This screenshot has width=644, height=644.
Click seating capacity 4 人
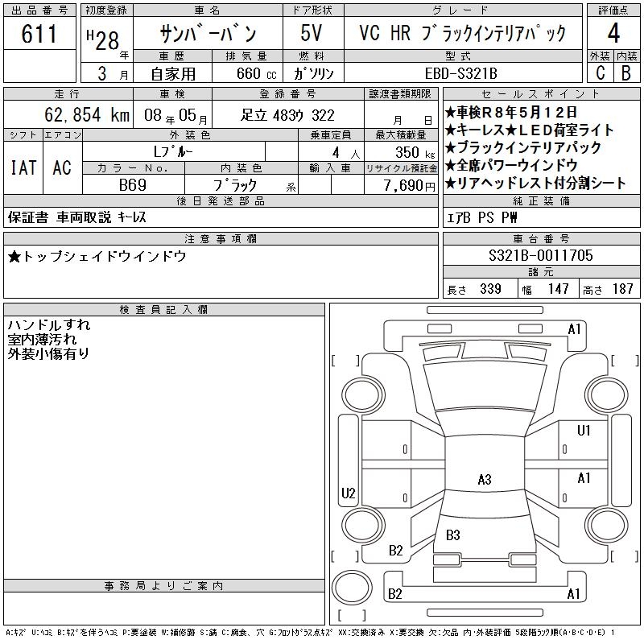pyautogui.click(x=346, y=153)
